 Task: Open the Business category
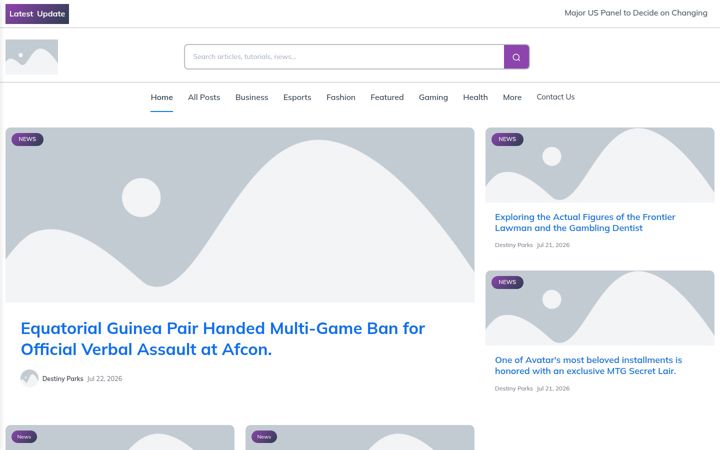252,97
